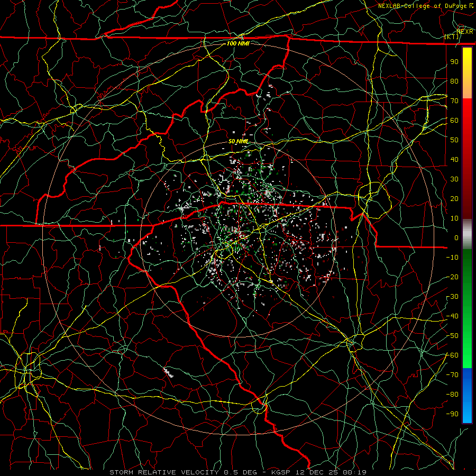Click the "50 NMI" range ring label
This screenshot has height=476, width=476.
click(x=239, y=141)
